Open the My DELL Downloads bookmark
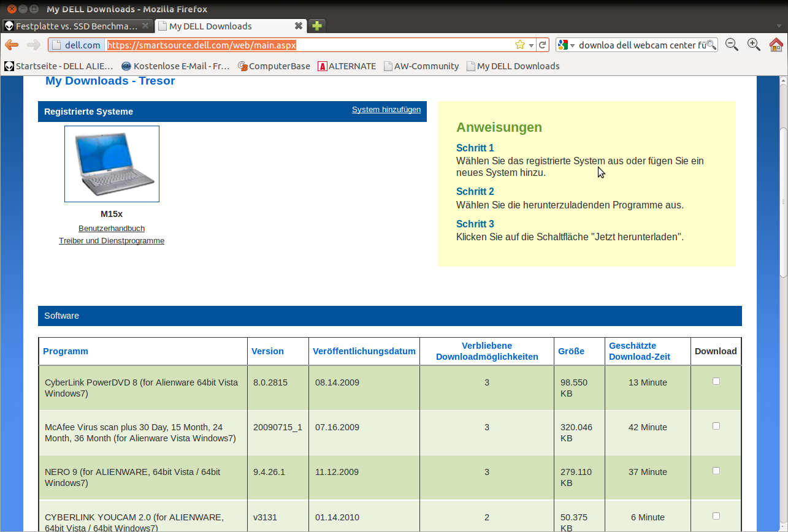Image resolution: width=788 pixels, height=532 pixels. click(513, 66)
